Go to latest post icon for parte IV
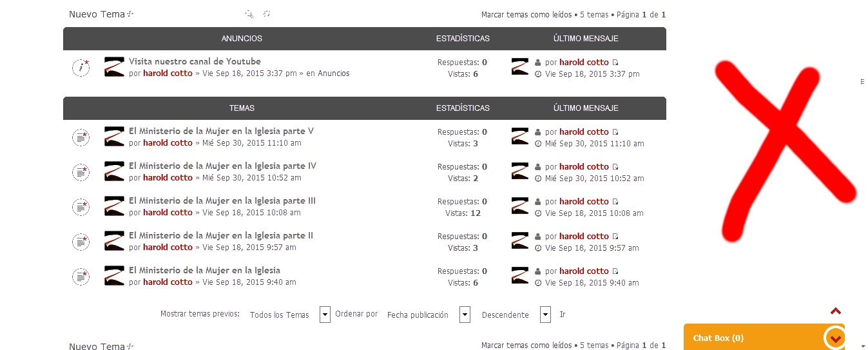The width and height of the screenshot is (868, 350). 615,167
